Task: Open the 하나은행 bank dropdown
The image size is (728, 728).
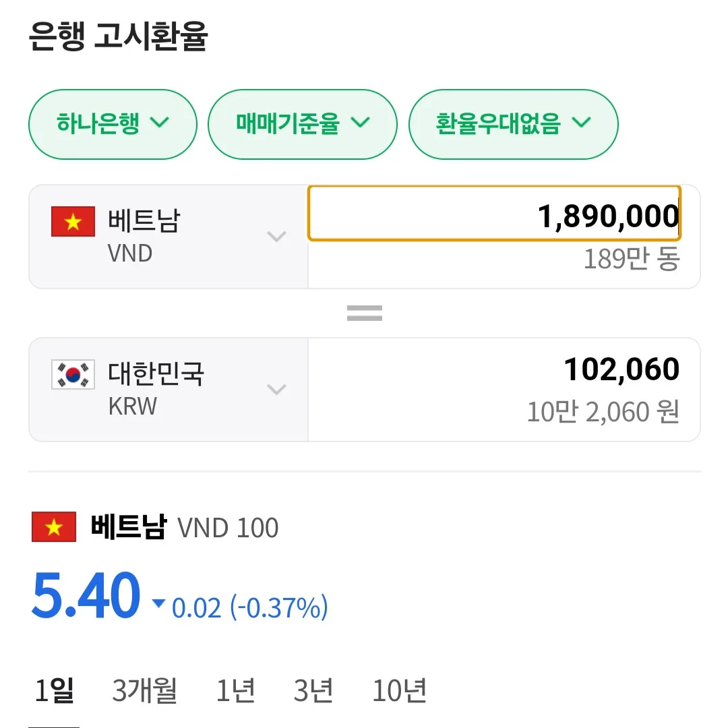Action: [113, 124]
